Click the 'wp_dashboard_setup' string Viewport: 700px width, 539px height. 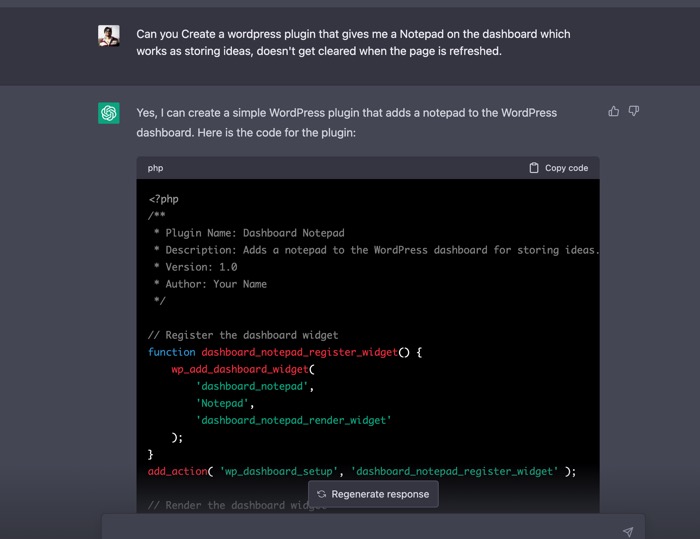pyautogui.click(x=279, y=471)
